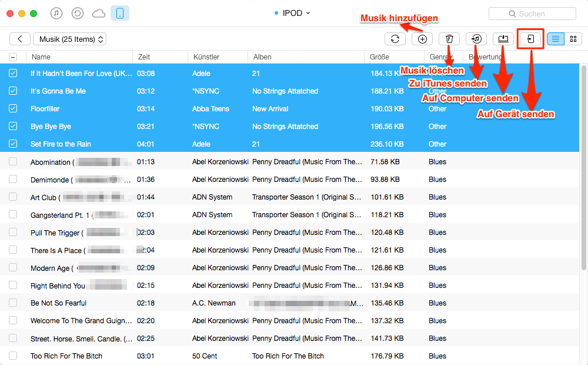Check the Demimonde track checkbox
This screenshot has width=588, height=365.
13,179
